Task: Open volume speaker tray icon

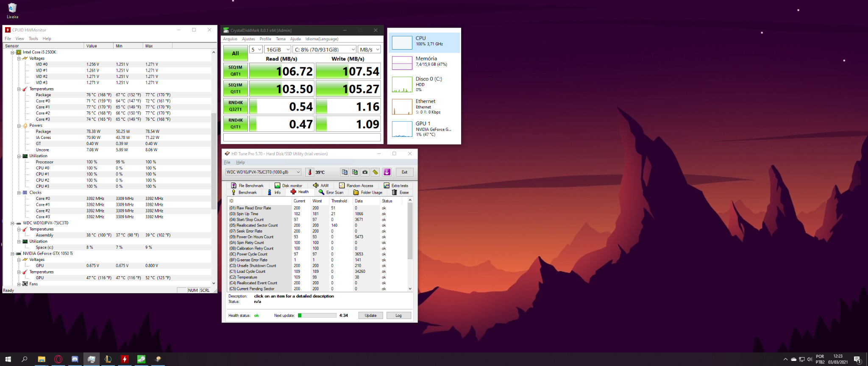Action: [x=810, y=359]
